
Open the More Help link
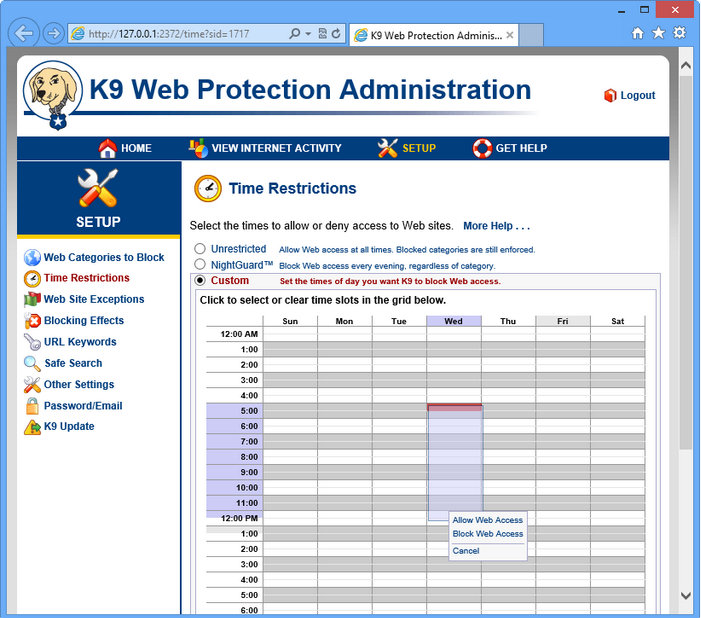[496, 226]
